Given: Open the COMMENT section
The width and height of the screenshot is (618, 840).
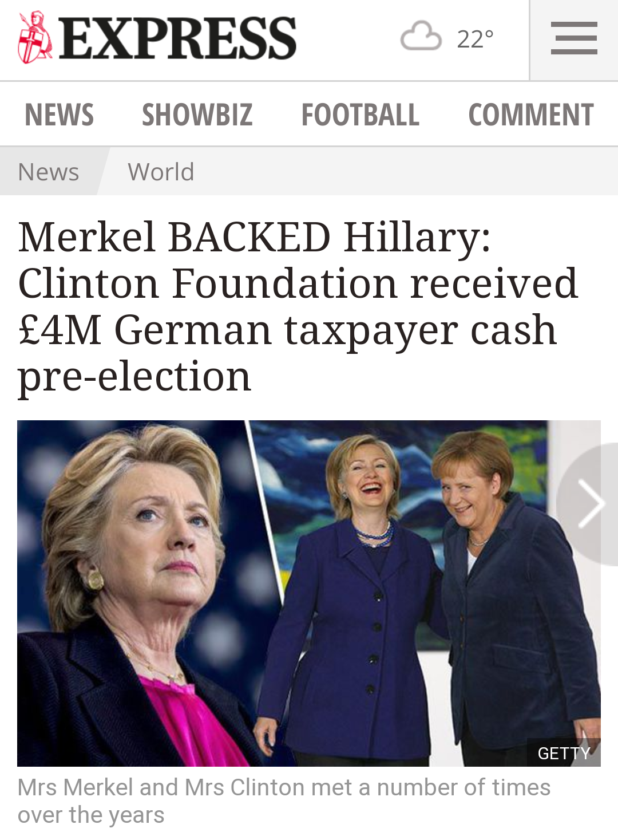Looking at the screenshot, I should pyautogui.click(x=531, y=115).
